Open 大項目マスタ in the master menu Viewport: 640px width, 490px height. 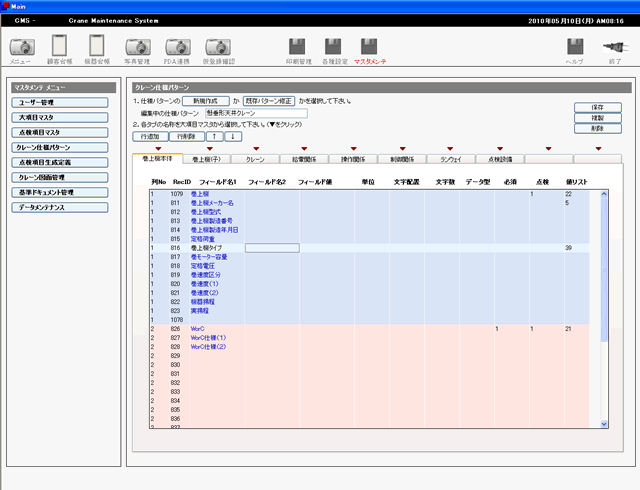(60, 118)
